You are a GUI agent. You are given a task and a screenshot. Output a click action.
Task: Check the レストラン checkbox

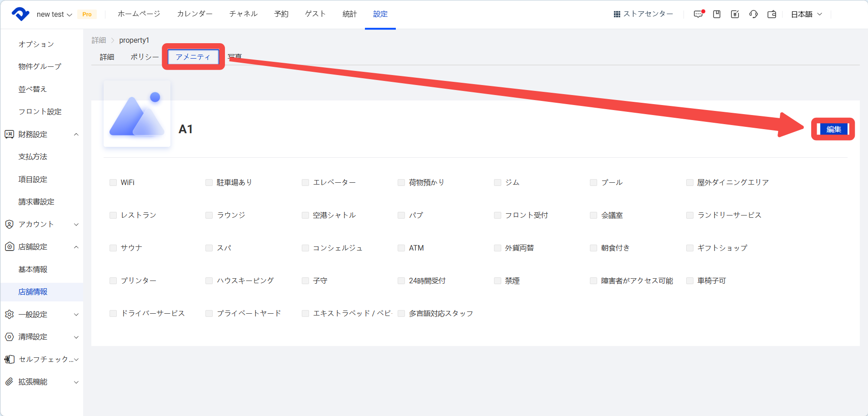click(113, 215)
